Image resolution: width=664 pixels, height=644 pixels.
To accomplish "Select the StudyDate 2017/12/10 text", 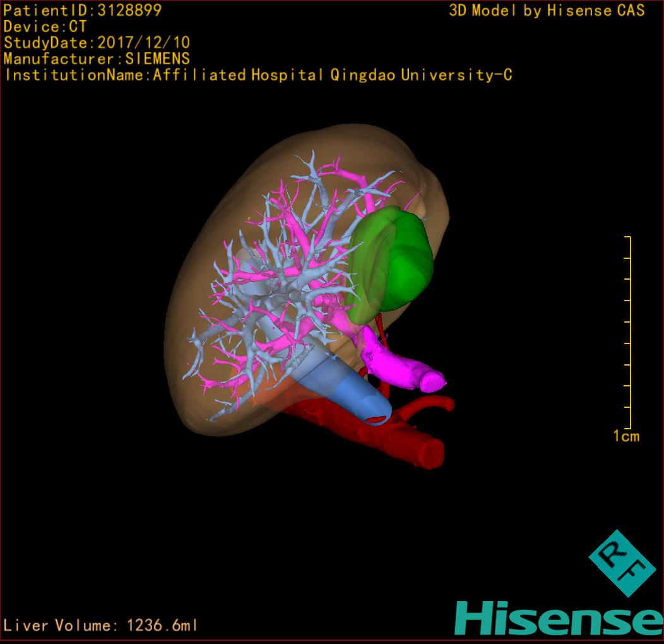I will point(97,43).
